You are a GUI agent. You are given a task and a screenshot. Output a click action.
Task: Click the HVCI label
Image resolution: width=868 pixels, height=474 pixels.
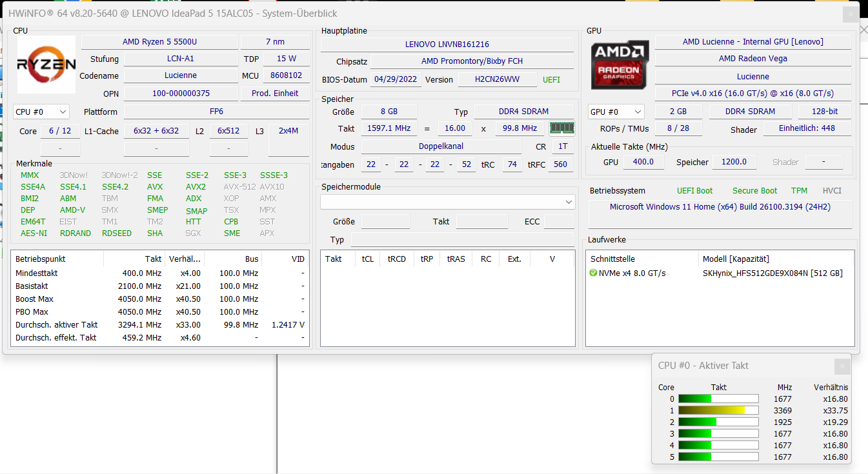click(832, 191)
